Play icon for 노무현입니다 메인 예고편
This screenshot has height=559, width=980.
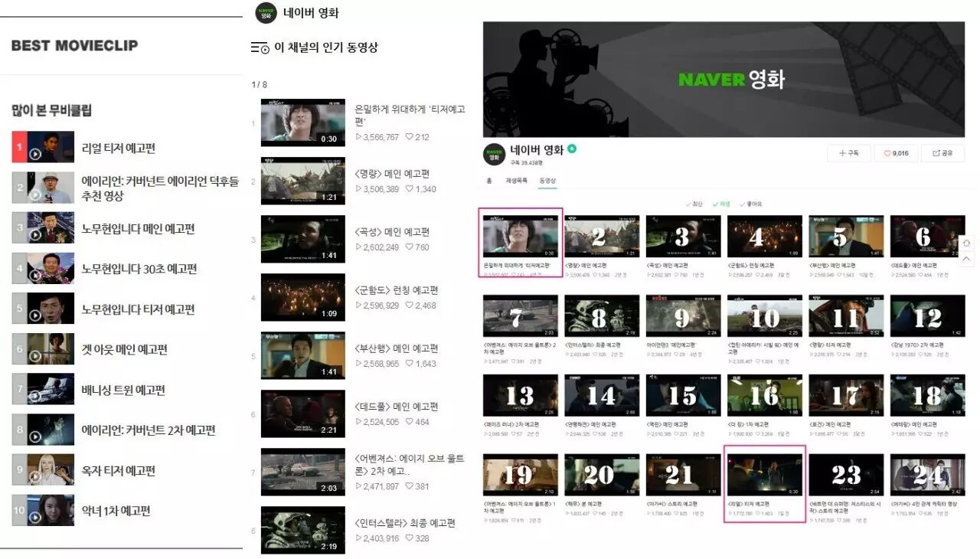pyautogui.click(x=35, y=234)
